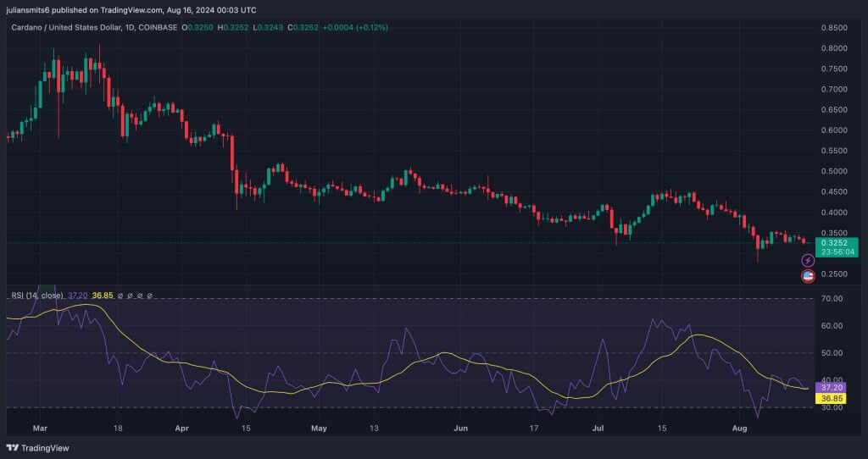Click the yellow 36.85 RSI axis tag
868x459 pixels.
coord(831,398)
